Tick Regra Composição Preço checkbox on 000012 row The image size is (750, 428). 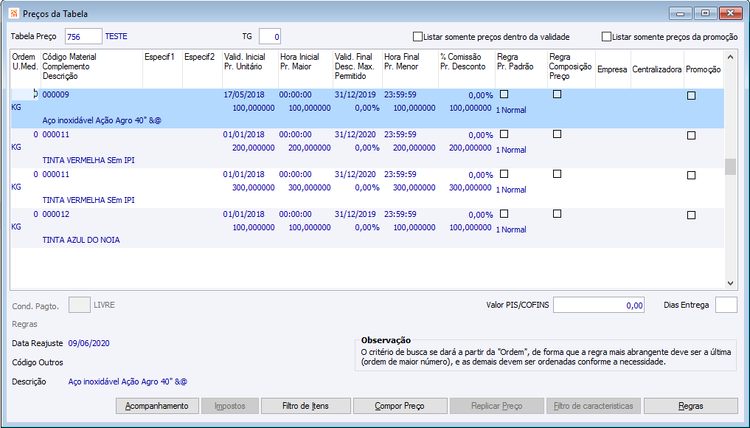coord(557,214)
